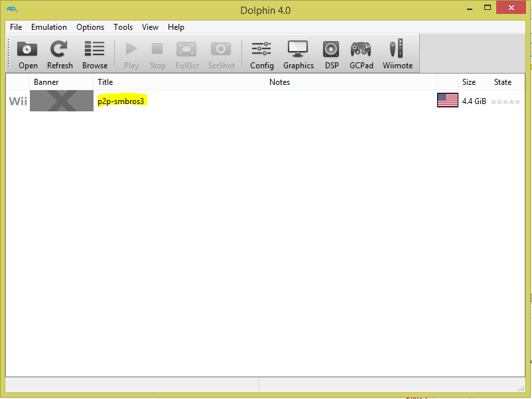The image size is (532, 399).
Task: Click the Wii platform icon in game row
Action: (18, 101)
